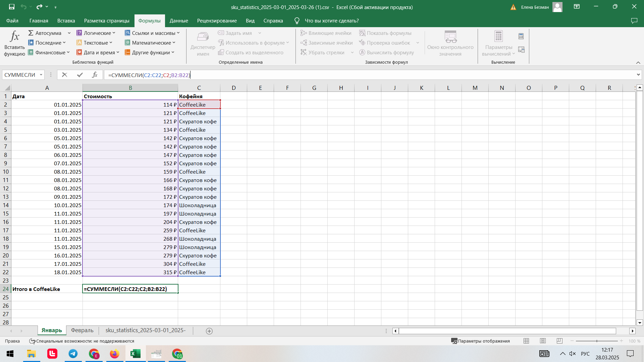The image size is (644, 362).
Task: Click the Calculate Now icon in the Вычисление group
Action: coord(521,36)
